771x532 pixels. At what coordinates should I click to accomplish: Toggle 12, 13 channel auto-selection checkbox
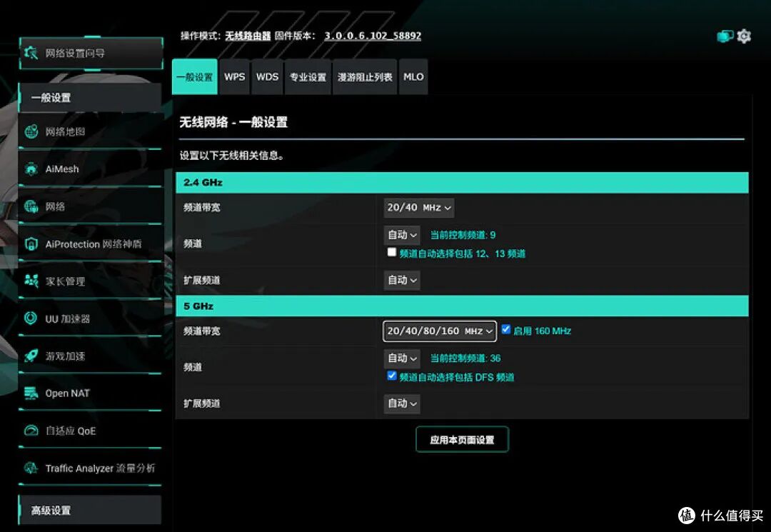(391, 252)
